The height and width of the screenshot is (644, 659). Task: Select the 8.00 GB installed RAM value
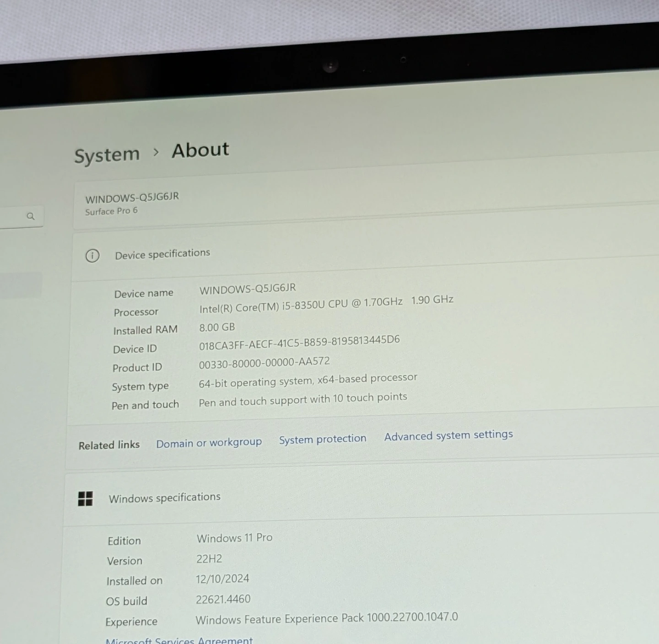pos(217,327)
